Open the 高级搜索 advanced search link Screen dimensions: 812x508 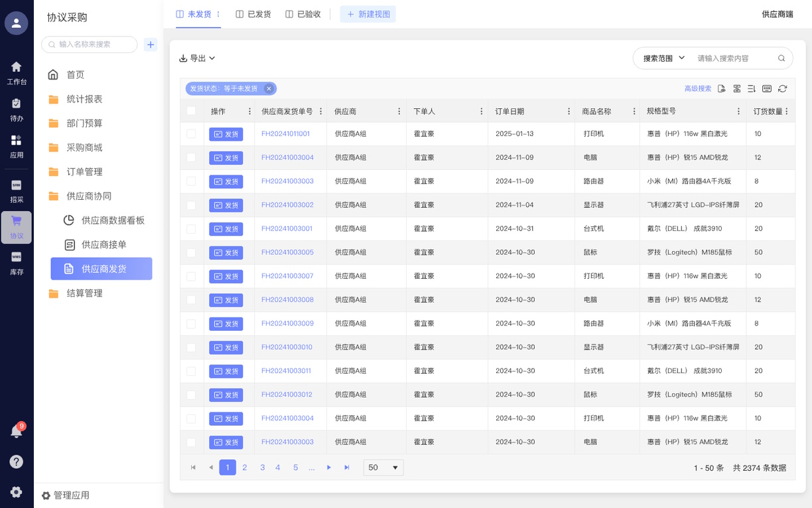[697, 88]
